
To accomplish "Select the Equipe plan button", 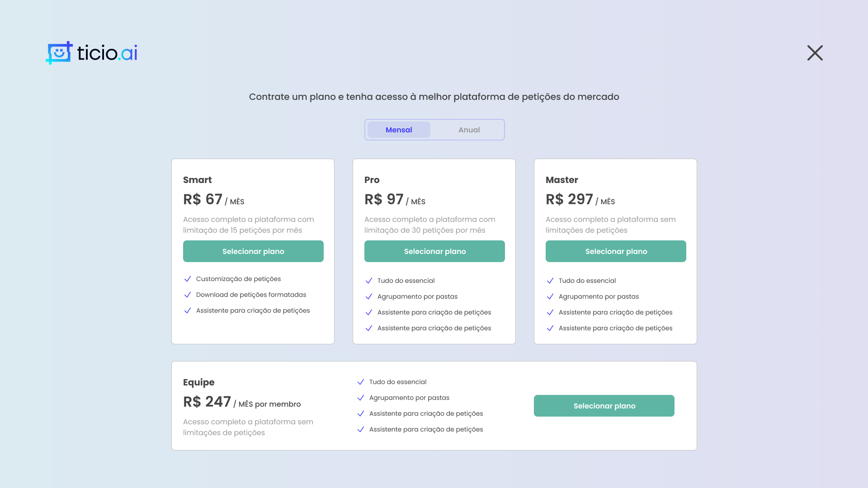I will click(x=604, y=406).
